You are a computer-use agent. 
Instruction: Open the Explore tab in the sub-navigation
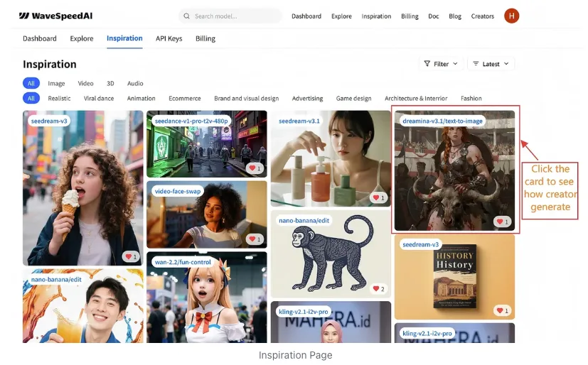(x=81, y=38)
